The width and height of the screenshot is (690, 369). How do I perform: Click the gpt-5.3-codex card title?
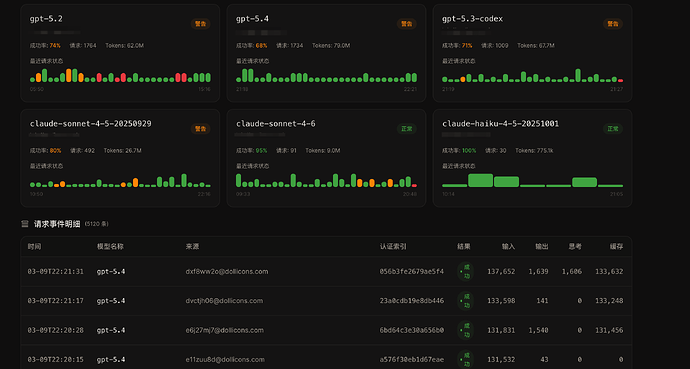click(472, 19)
